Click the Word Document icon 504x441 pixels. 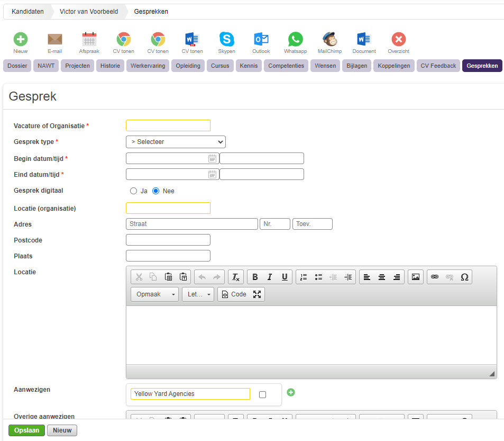click(x=364, y=39)
